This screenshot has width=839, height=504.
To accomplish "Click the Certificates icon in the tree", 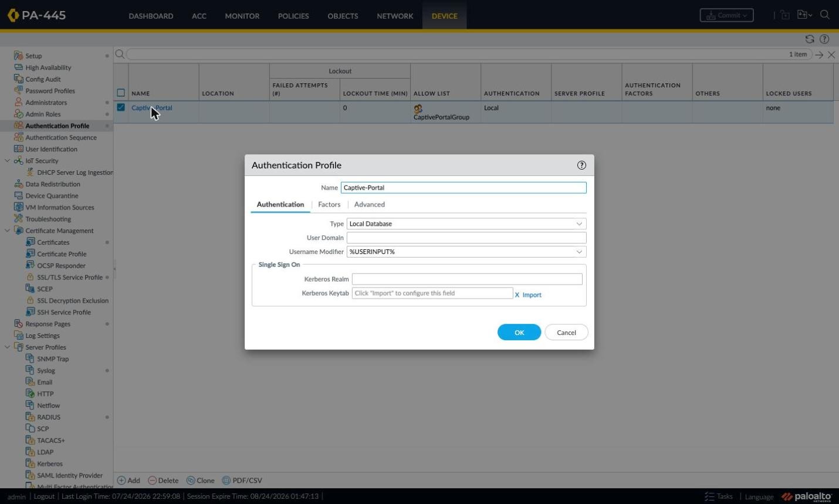I will pos(30,242).
